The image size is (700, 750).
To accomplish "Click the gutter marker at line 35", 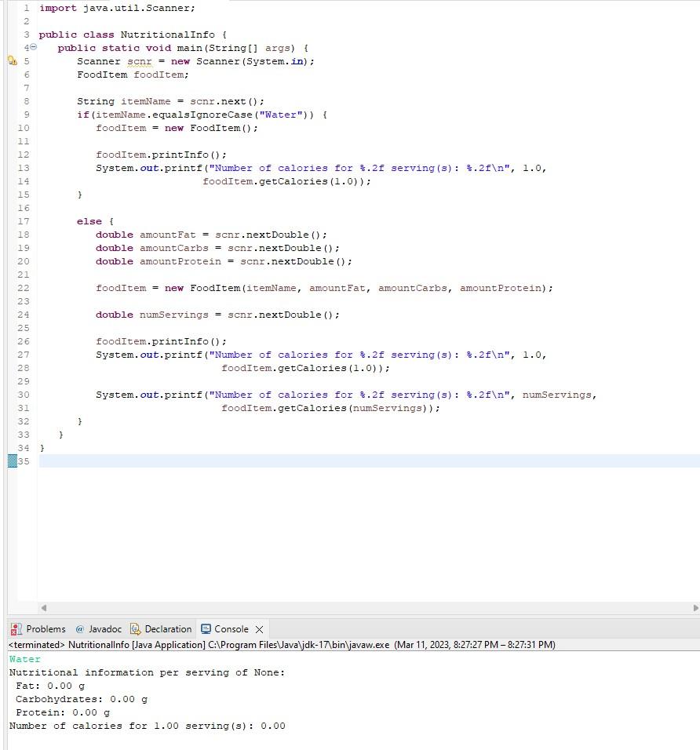I will (x=12, y=461).
